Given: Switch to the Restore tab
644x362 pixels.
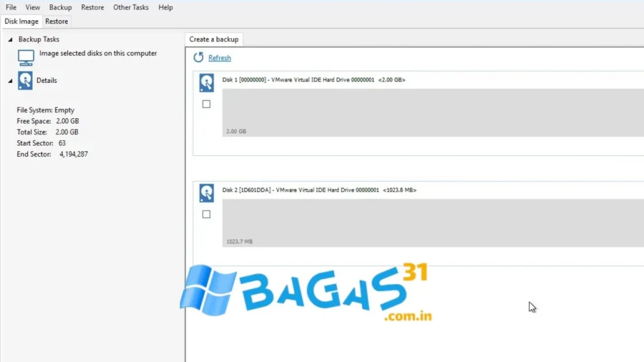Looking at the screenshot, I should [x=57, y=21].
